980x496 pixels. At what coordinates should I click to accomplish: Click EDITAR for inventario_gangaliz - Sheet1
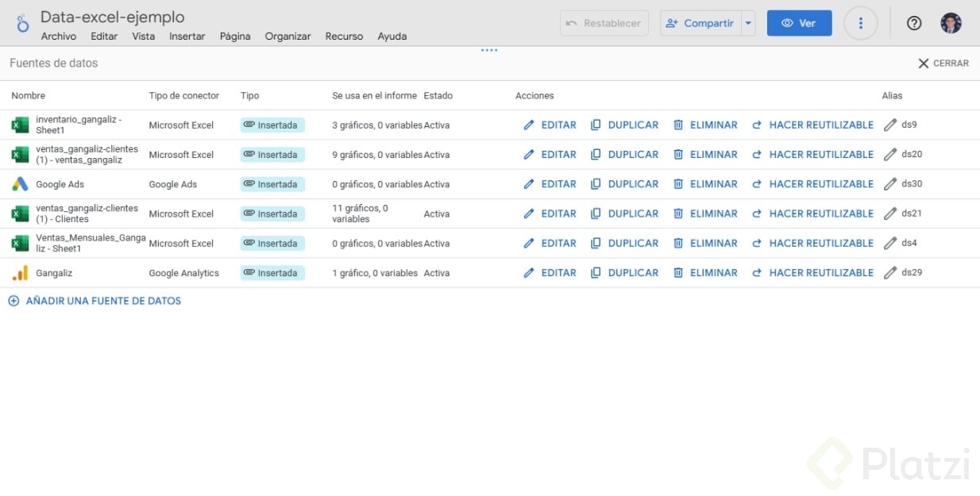click(550, 125)
